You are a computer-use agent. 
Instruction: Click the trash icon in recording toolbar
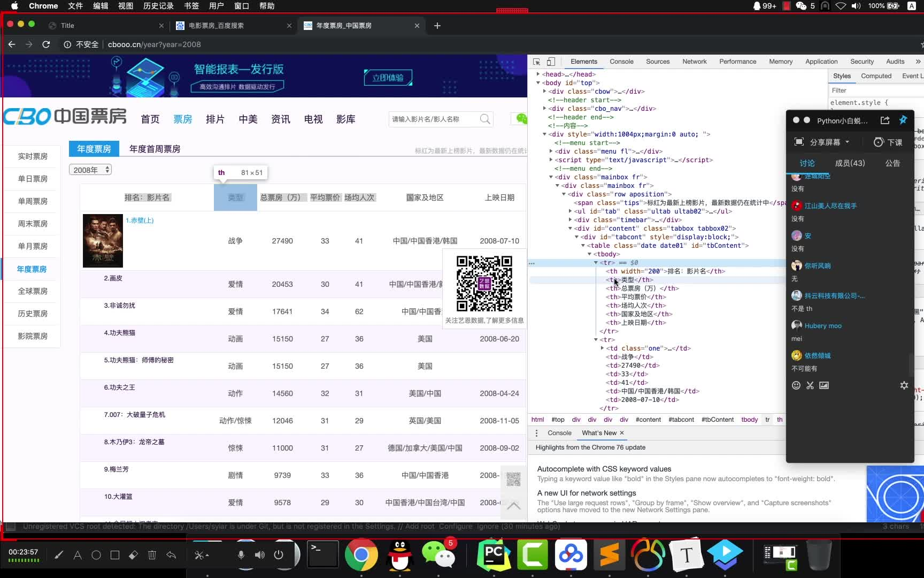(152, 555)
